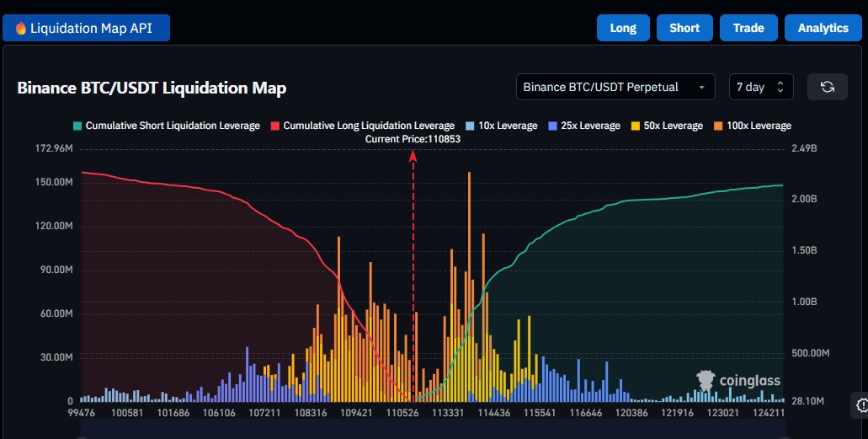Open the Trade button
Screen dimensions: 868x439
click(748, 28)
